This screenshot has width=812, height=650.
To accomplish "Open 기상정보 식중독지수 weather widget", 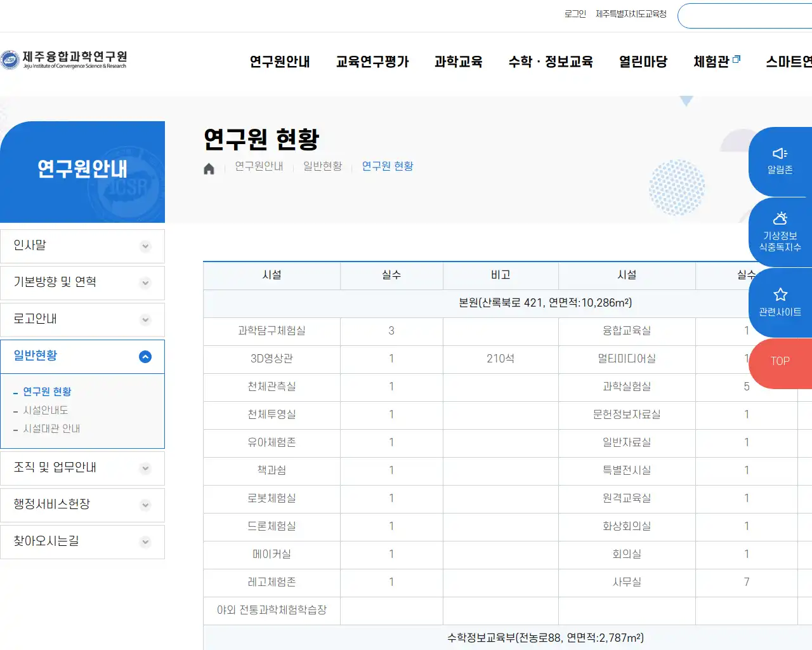I will (x=780, y=232).
